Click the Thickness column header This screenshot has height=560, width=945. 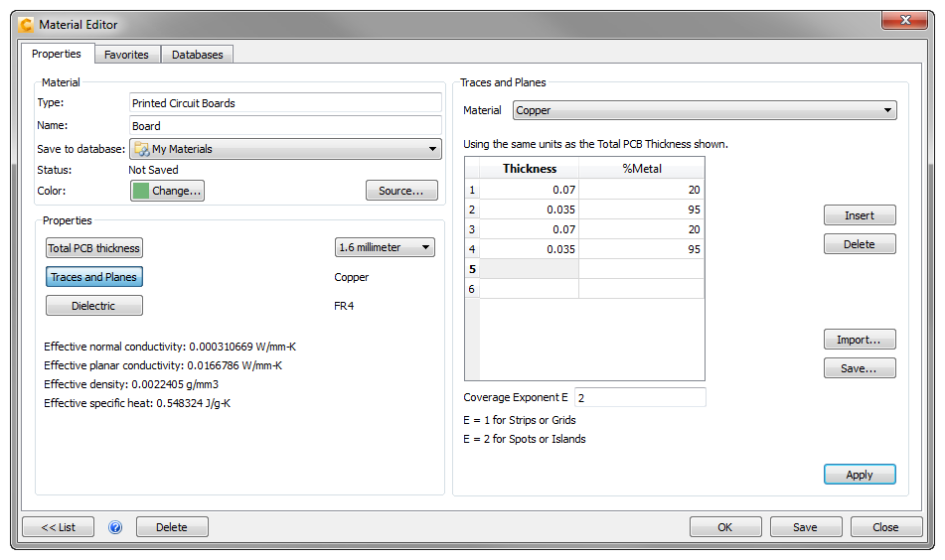pyautogui.click(x=530, y=169)
